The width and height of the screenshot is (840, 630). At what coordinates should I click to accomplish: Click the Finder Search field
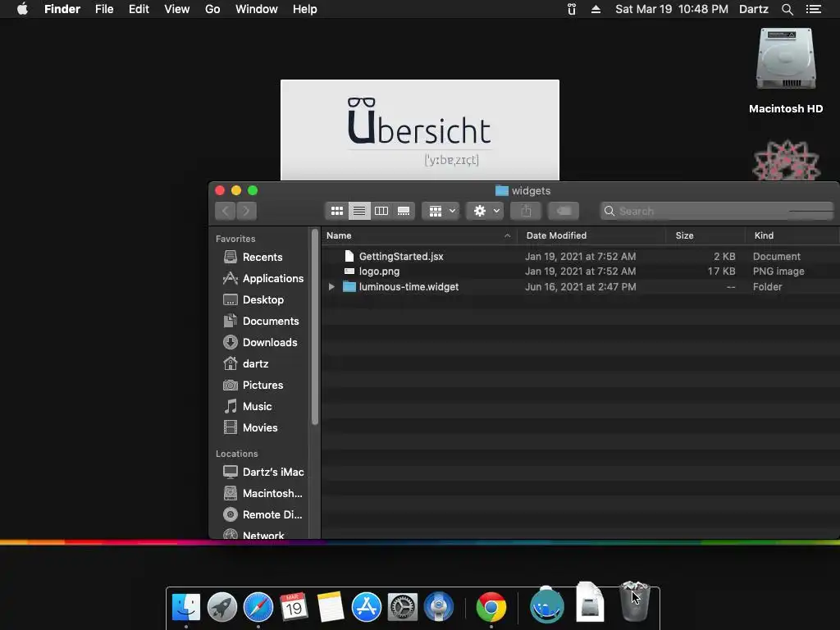pos(717,211)
